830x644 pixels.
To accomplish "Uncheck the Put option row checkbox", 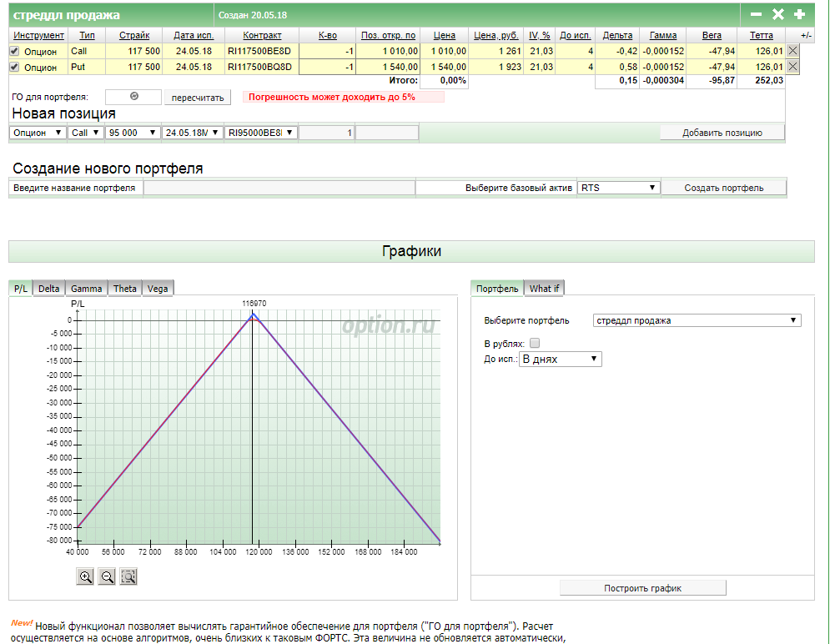I will click(x=14, y=68).
